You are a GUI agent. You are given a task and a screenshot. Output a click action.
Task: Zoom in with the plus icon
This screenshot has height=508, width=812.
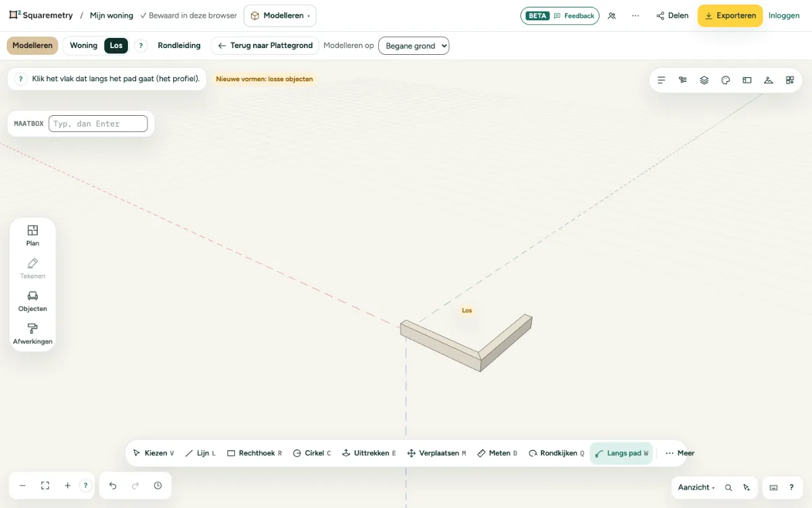[68, 486]
